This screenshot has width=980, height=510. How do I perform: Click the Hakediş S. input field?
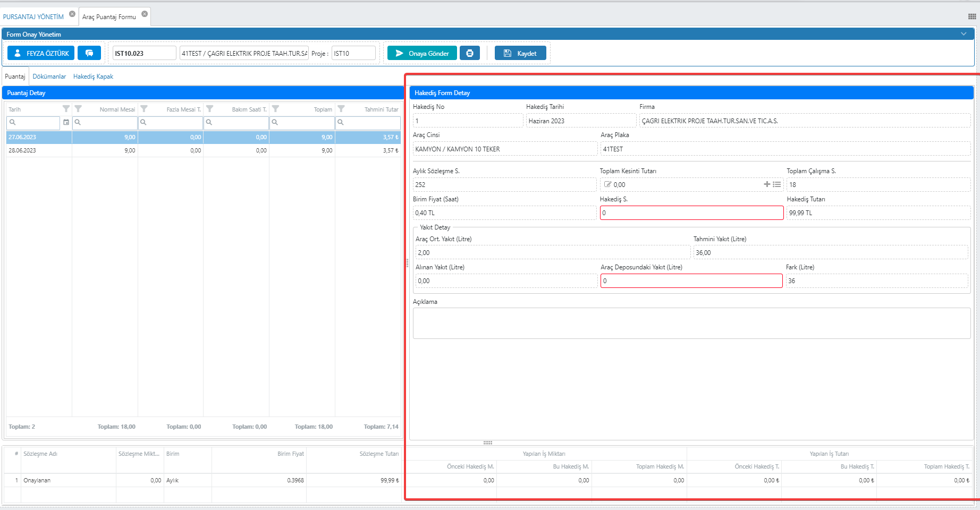click(x=691, y=213)
